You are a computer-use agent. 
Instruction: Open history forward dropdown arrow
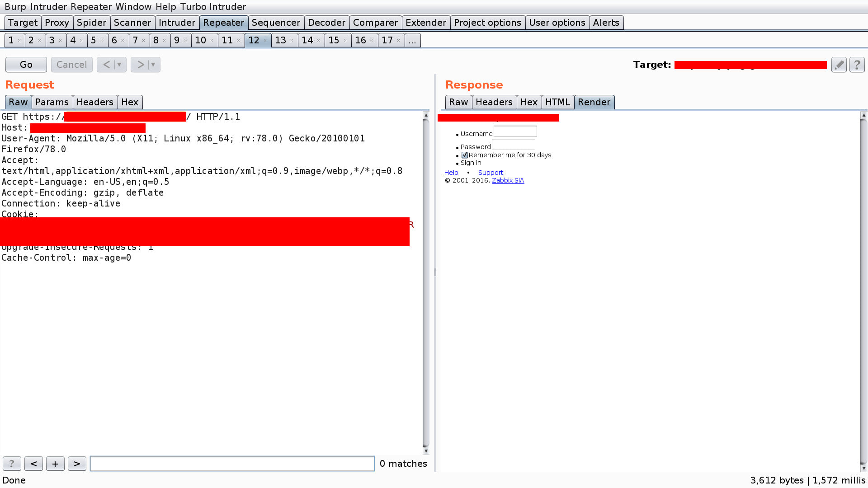click(153, 65)
